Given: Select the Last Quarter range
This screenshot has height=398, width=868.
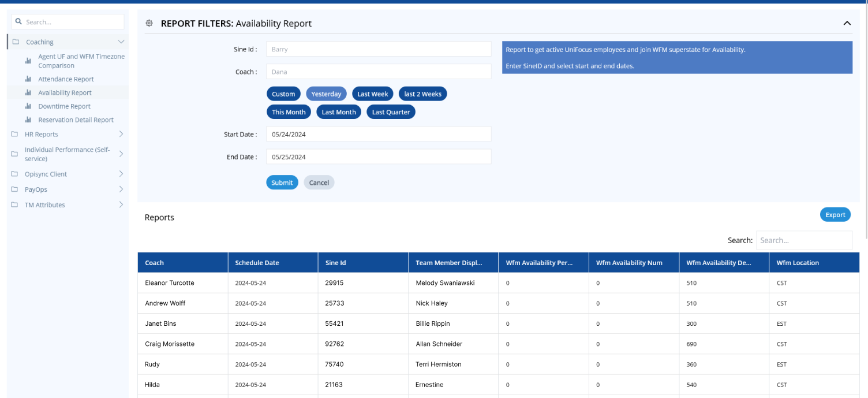Looking at the screenshot, I should 391,112.
